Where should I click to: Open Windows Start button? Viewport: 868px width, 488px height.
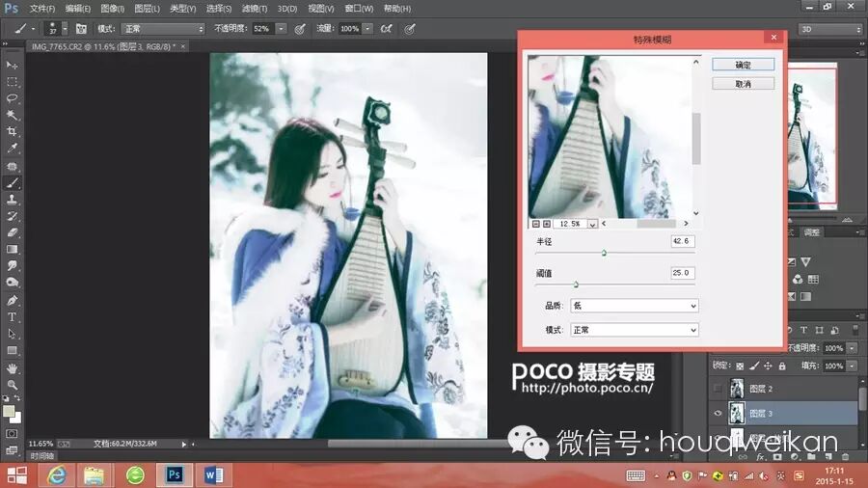point(16,475)
